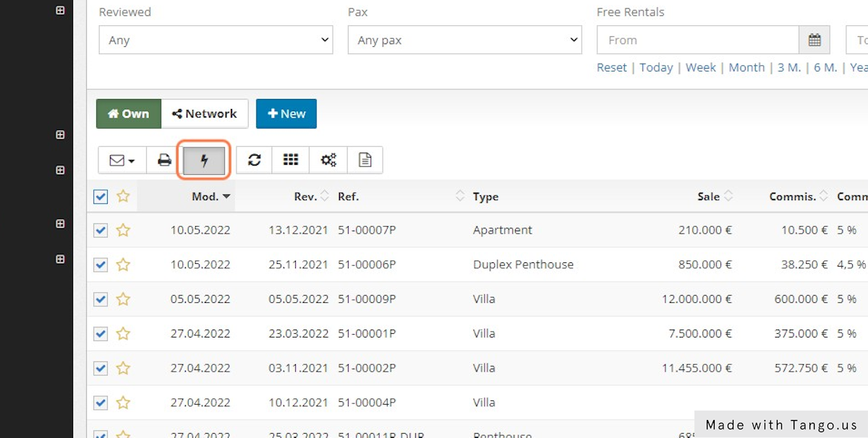The image size is (868, 438).
Task: Click the Month date range link
Action: tap(746, 67)
